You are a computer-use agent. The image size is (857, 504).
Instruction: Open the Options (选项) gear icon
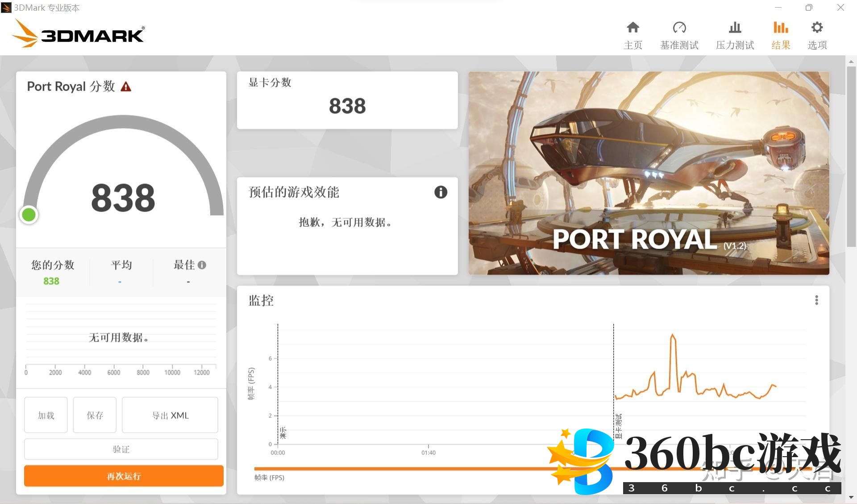click(x=817, y=28)
